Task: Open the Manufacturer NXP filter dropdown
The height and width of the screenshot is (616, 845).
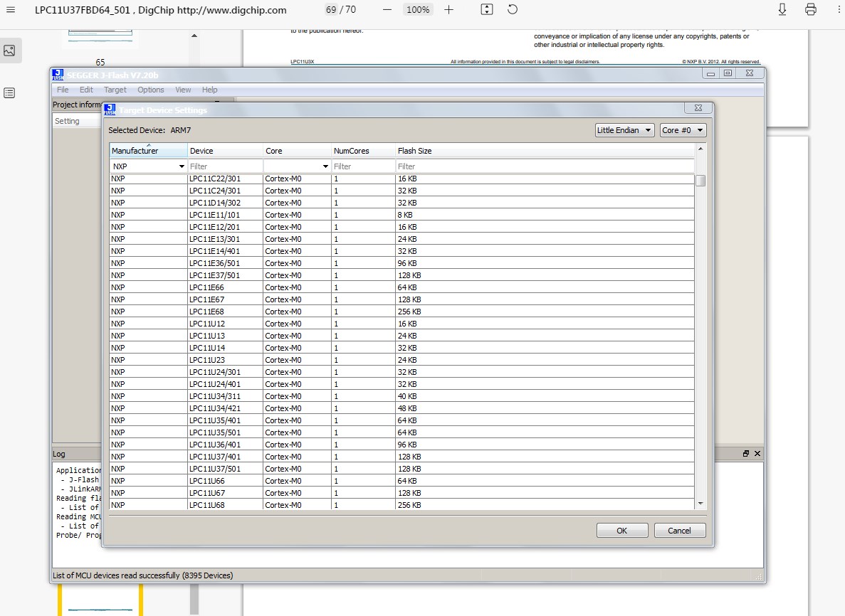Action: [182, 166]
